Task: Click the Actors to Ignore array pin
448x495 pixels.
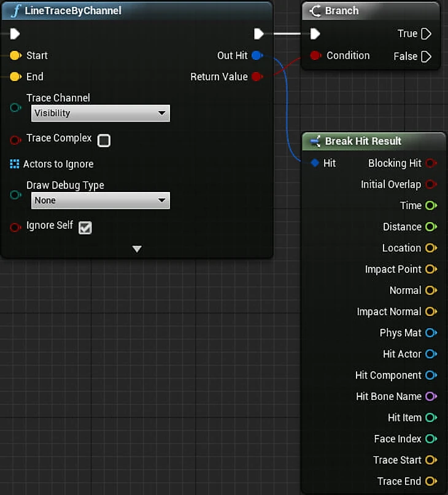Action: click(15, 164)
